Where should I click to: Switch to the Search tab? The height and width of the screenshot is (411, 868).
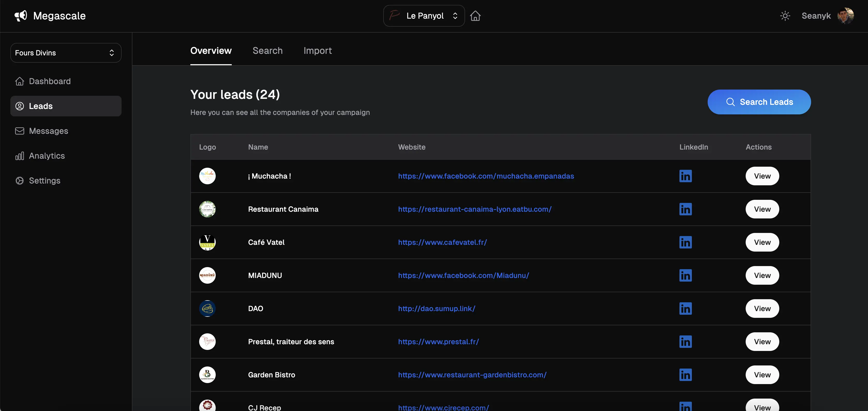267,50
